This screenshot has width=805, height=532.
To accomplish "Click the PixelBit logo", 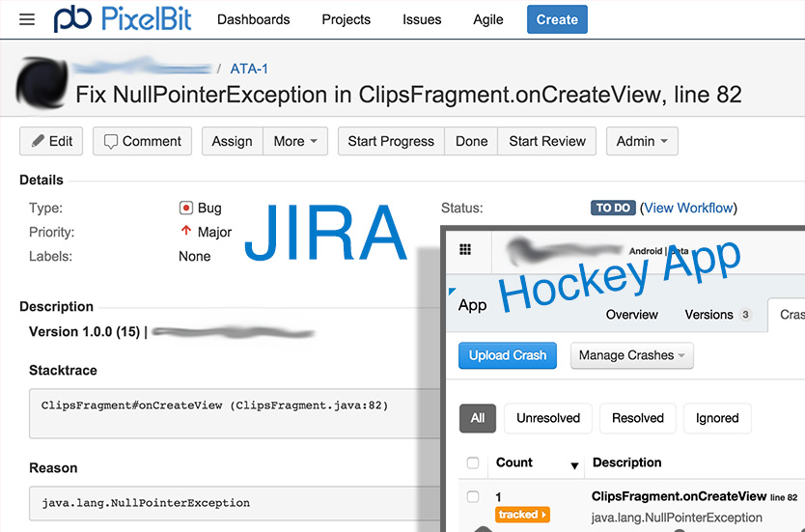I will point(123,19).
